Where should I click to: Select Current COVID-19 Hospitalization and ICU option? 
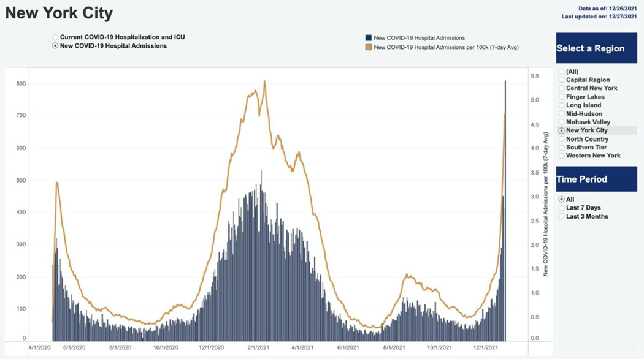55,37
